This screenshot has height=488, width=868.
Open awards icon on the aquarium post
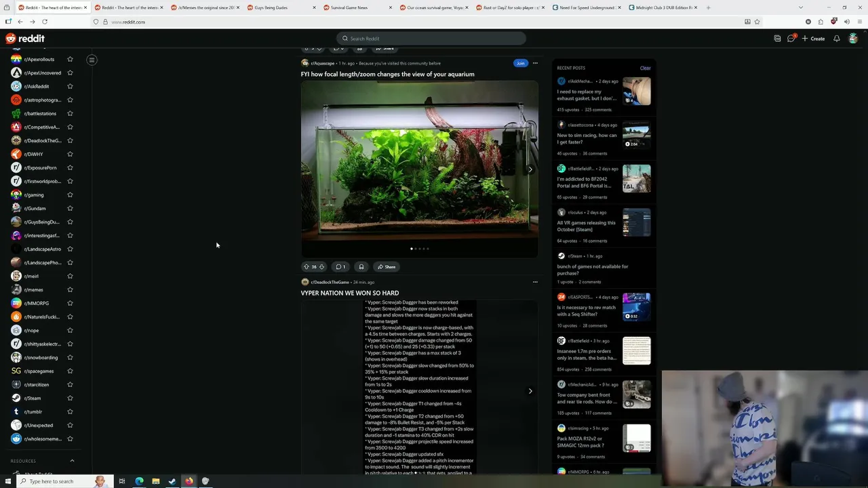point(361,267)
